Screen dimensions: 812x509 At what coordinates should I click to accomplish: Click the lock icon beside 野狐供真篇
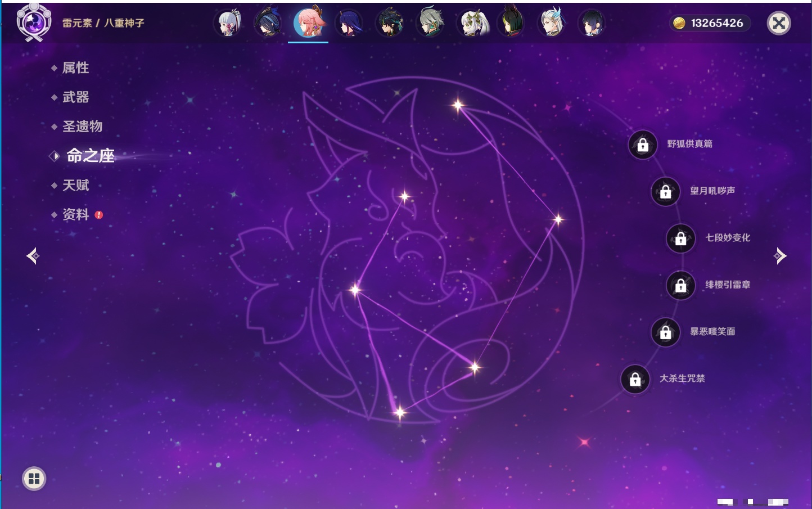click(x=643, y=145)
